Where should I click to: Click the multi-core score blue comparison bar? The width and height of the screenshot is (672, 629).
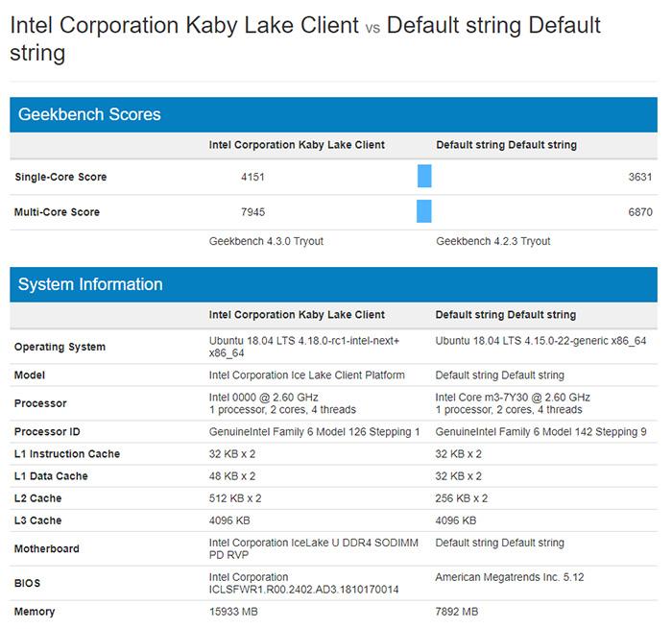coord(424,211)
